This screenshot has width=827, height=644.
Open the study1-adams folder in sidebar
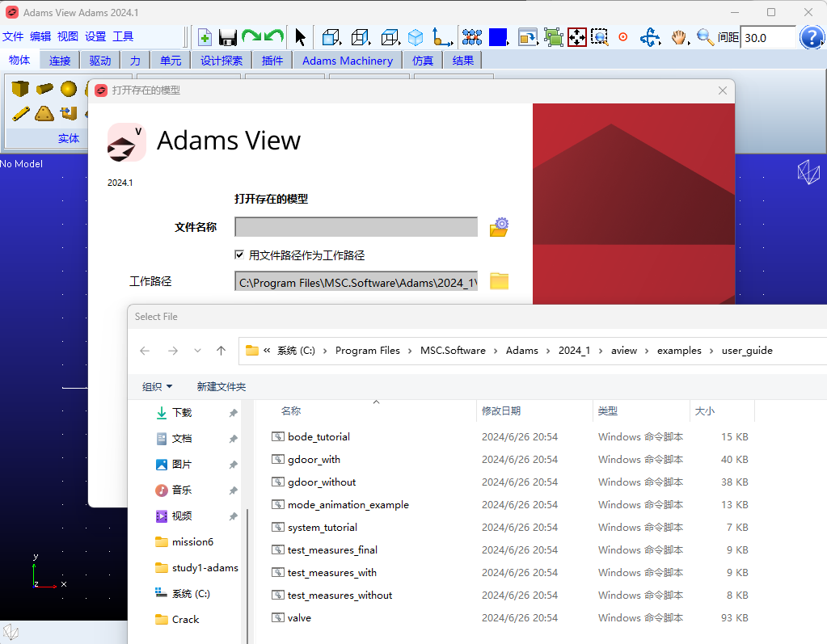(x=205, y=567)
